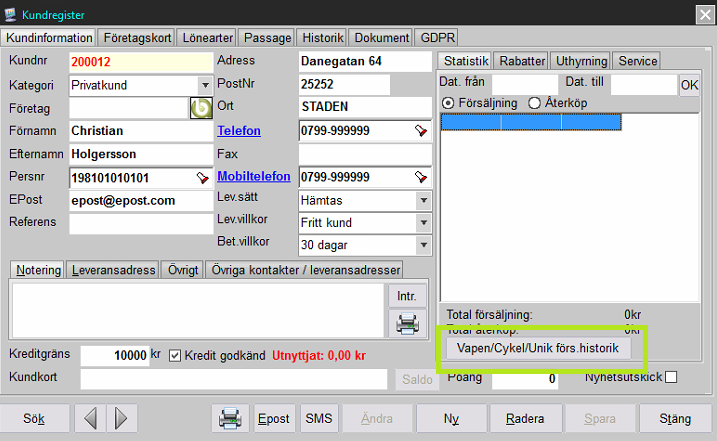Image resolution: width=717 pixels, height=441 pixels.
Task: Click the pin icon in the Telefon field
Action: pyautogui.click(x=421, y=131)
